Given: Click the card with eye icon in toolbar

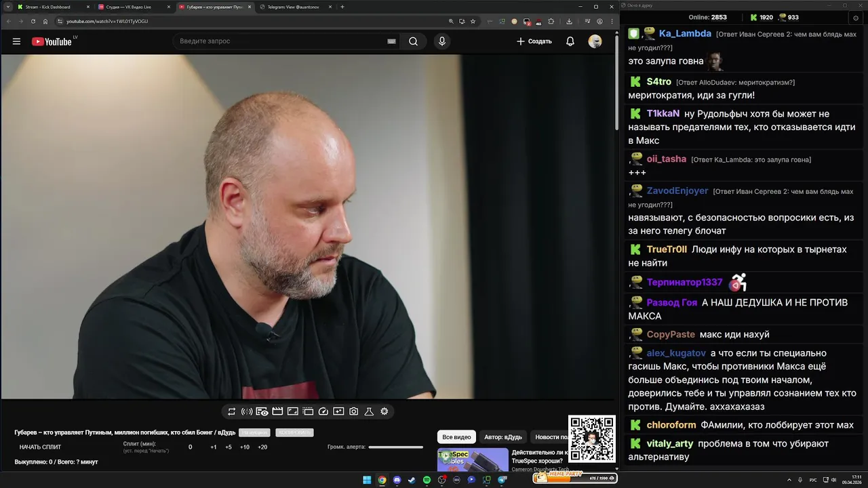Looking at the screenshot, I should (262, 411).
